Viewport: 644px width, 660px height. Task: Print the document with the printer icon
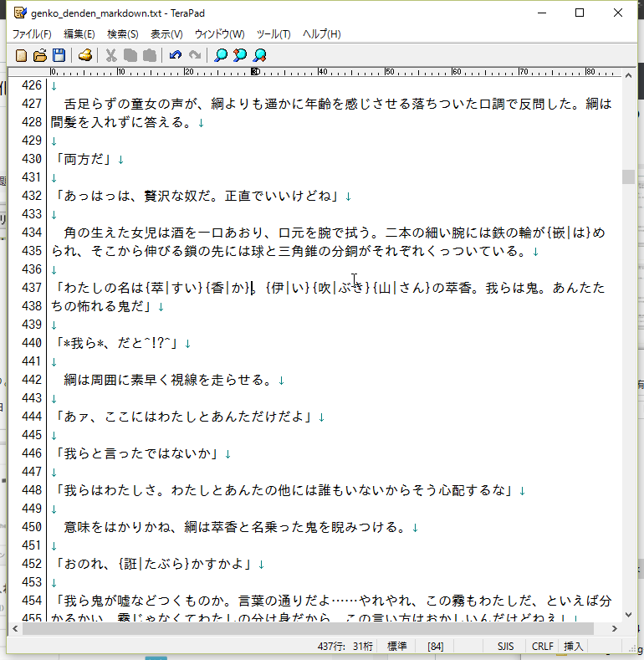[85, 55]
